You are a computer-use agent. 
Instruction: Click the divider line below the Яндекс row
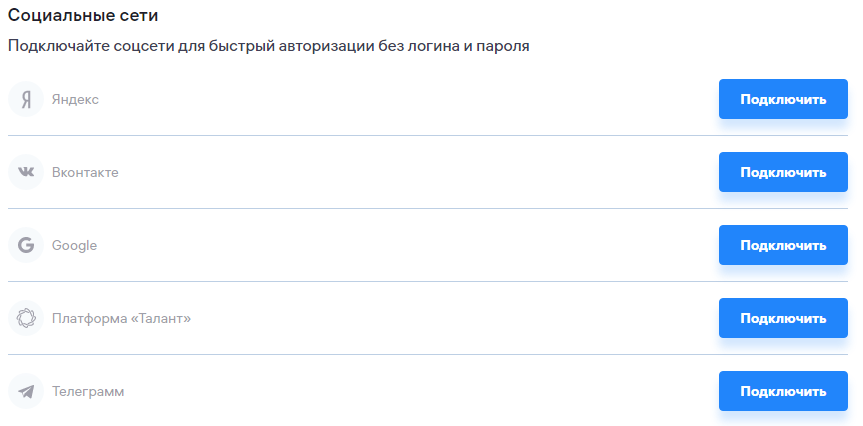coord(428,135)
